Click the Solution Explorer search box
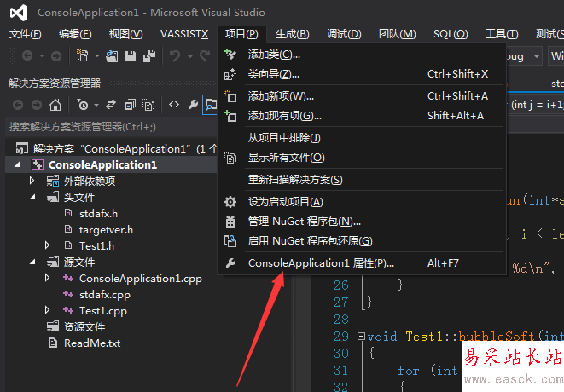 coord(112,127)
